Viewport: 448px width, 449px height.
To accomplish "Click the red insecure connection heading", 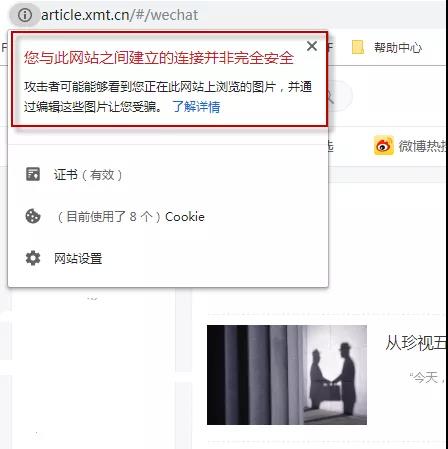I will (x=159, y=58).
